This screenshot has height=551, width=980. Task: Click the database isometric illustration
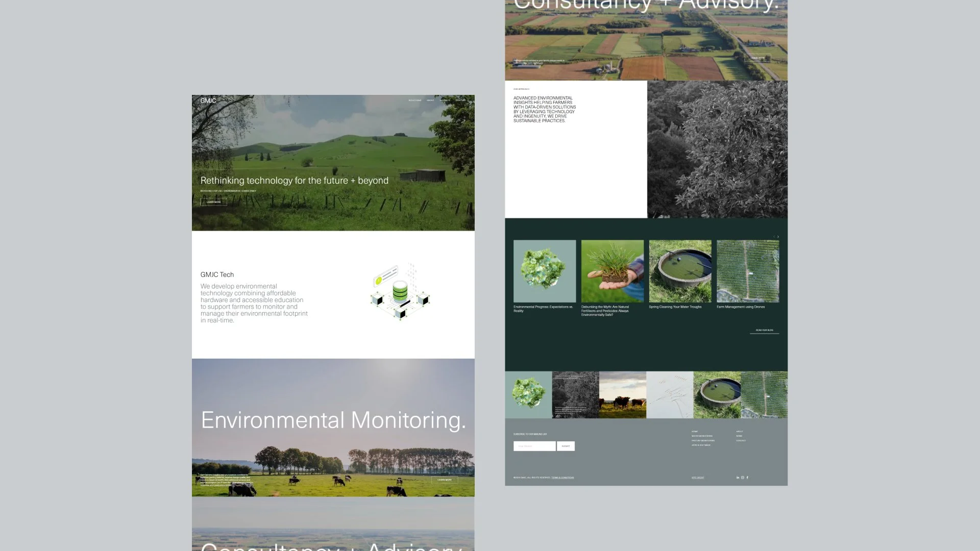tap(400, 292)
